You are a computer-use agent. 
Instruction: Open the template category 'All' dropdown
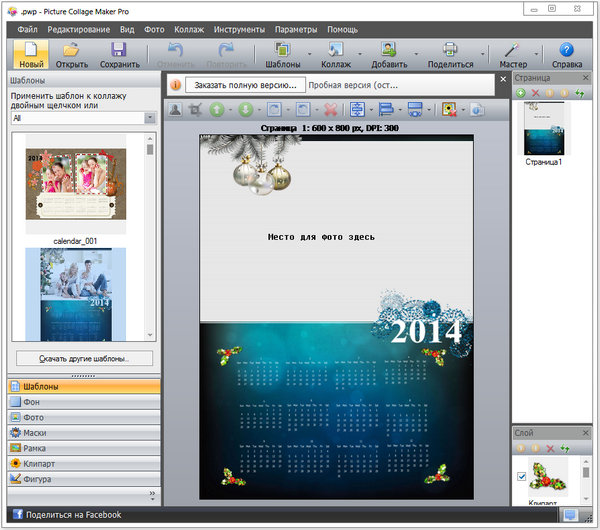tap(150, 118)
